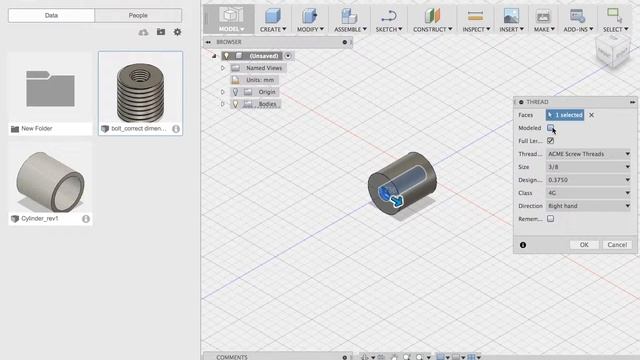640x360 pixels.
Task: Switch to the Data tab
Action: click(51, 16)
